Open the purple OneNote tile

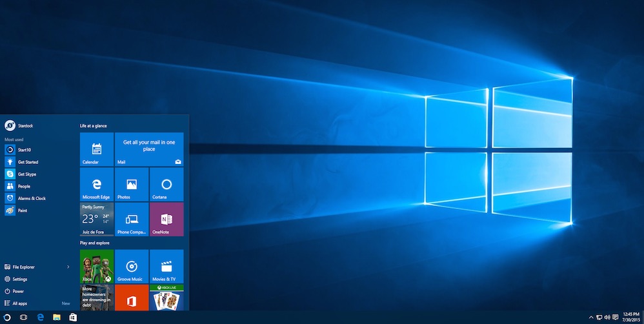pyautogui.click(x=166, y=219)
